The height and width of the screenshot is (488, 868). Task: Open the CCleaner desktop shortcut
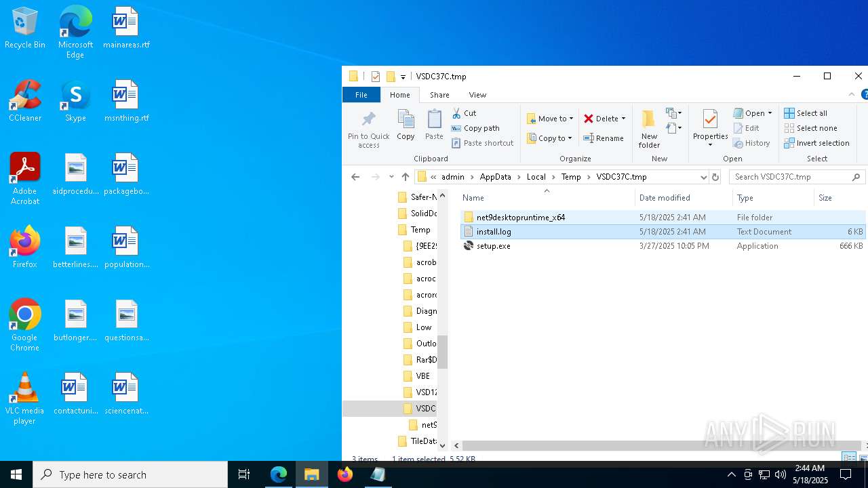(25, 102)
